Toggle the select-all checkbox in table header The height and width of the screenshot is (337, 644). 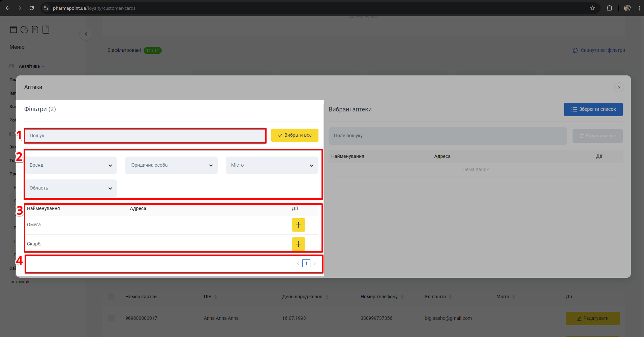pos(111,297)
